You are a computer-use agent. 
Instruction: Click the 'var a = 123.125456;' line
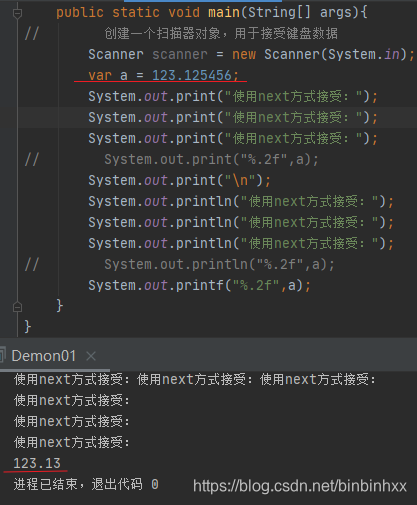tap(163, 75)
